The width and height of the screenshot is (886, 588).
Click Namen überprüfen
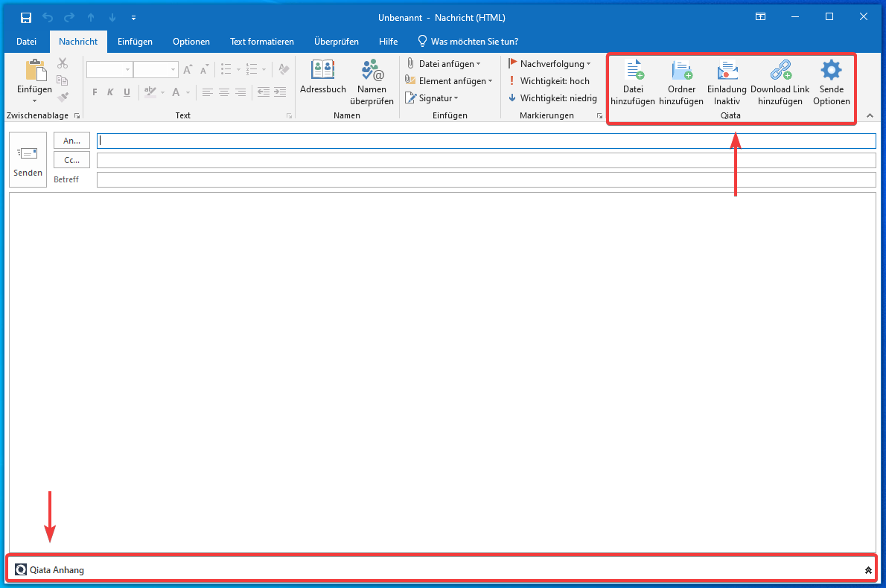[x=372, y=80]
